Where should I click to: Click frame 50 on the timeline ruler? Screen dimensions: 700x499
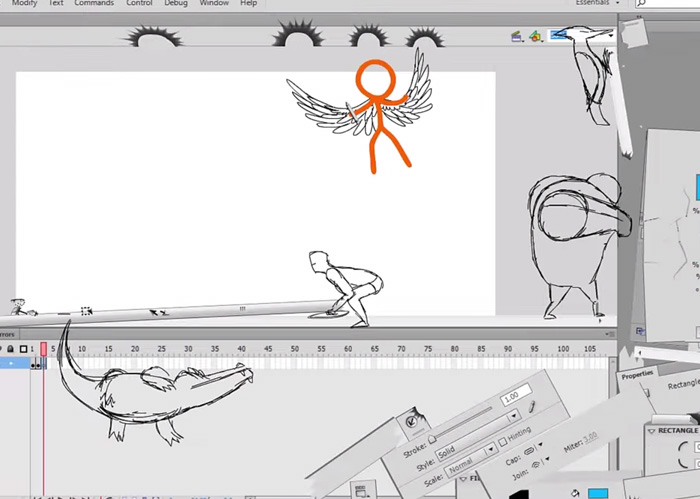295,349
